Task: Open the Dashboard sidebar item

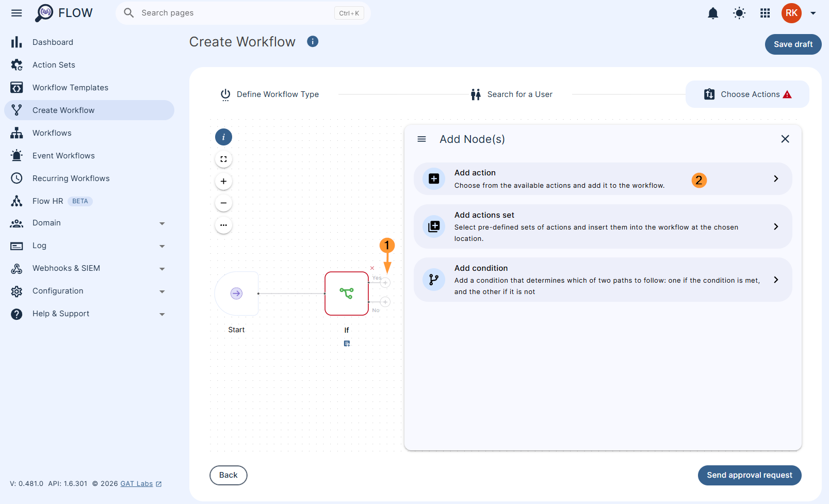Action: 89,42
